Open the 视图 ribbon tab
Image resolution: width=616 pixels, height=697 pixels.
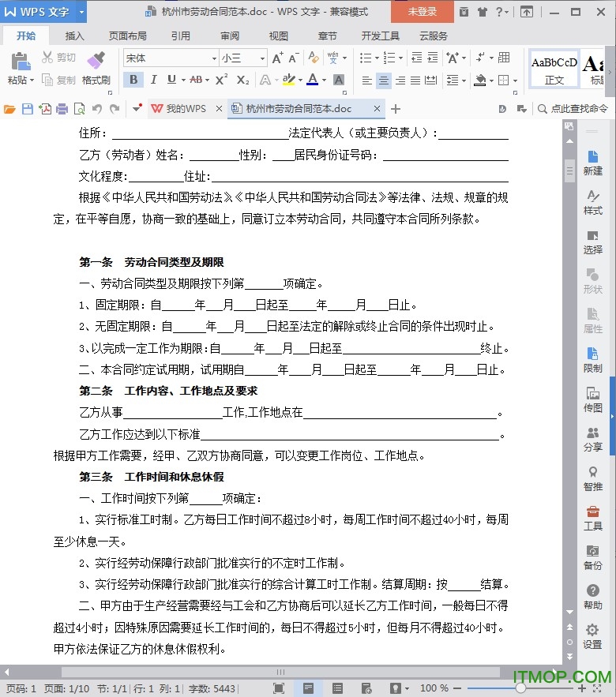[279, 36]
